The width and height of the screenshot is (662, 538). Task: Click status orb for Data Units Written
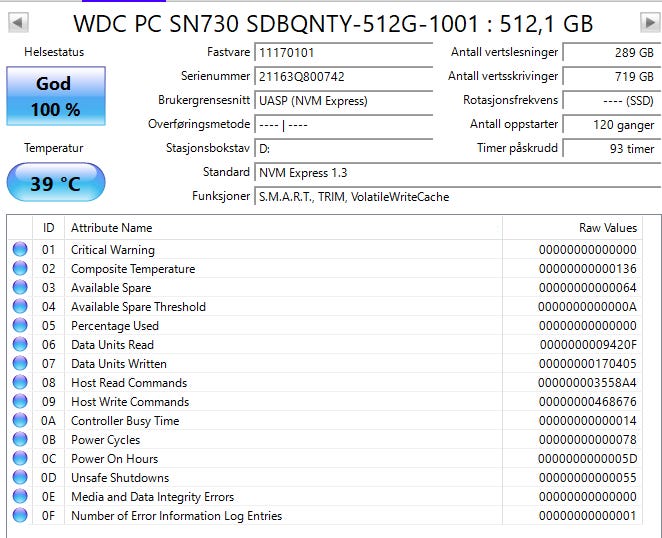click(20, 363)
